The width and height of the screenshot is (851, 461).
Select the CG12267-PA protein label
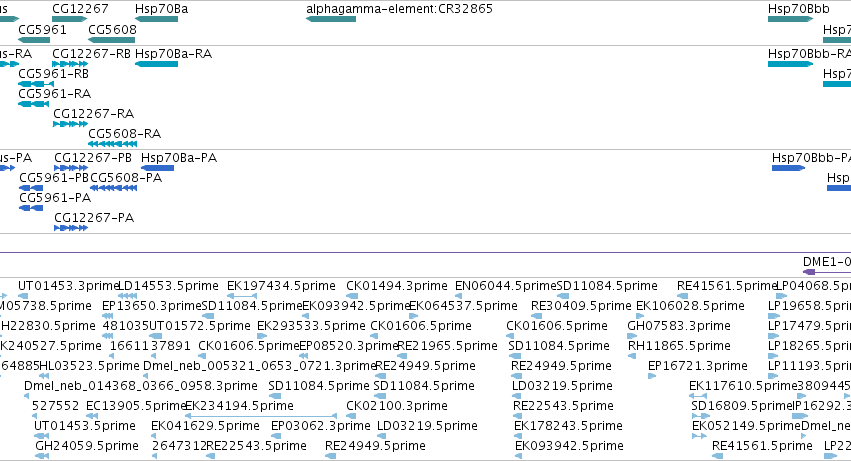[x=94, y=218]
